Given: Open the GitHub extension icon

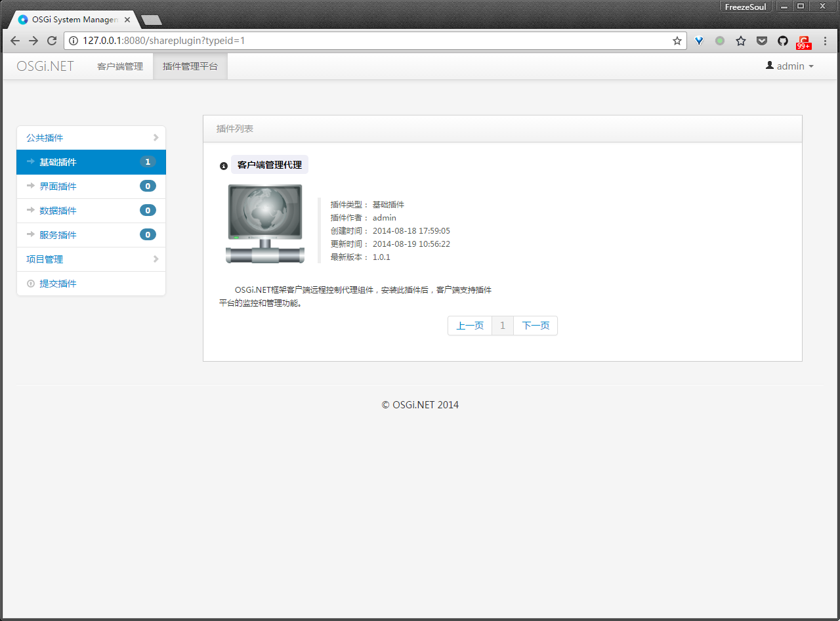Looking at the screenshot, I should (x=783, y=41).
